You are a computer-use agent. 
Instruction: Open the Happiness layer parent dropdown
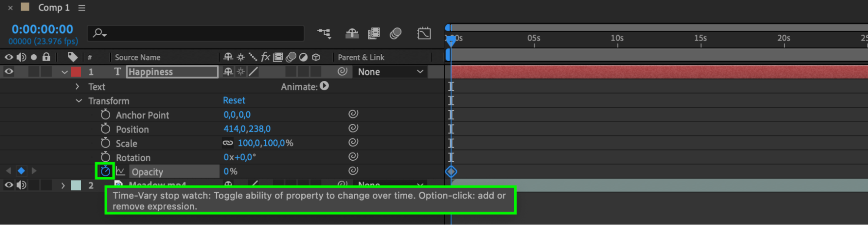390,72
